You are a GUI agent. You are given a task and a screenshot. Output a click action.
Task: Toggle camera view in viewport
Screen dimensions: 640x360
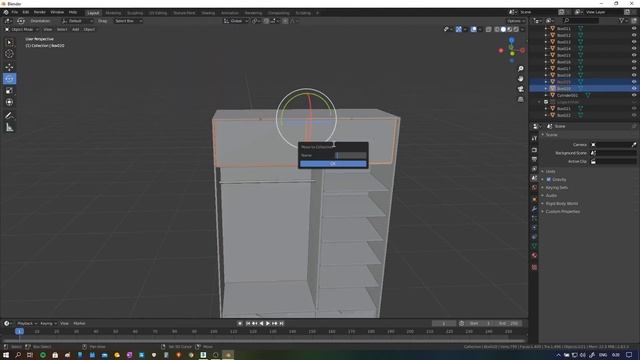520,89
